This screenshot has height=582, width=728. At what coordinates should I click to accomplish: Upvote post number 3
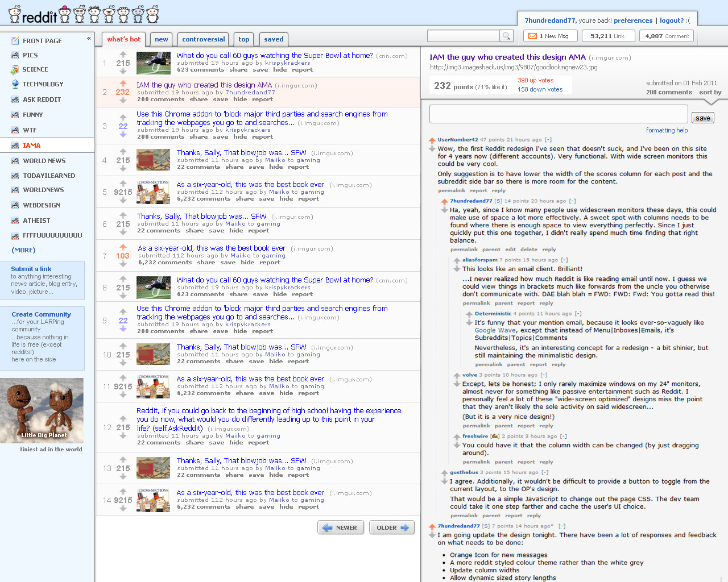pos(123,118)
